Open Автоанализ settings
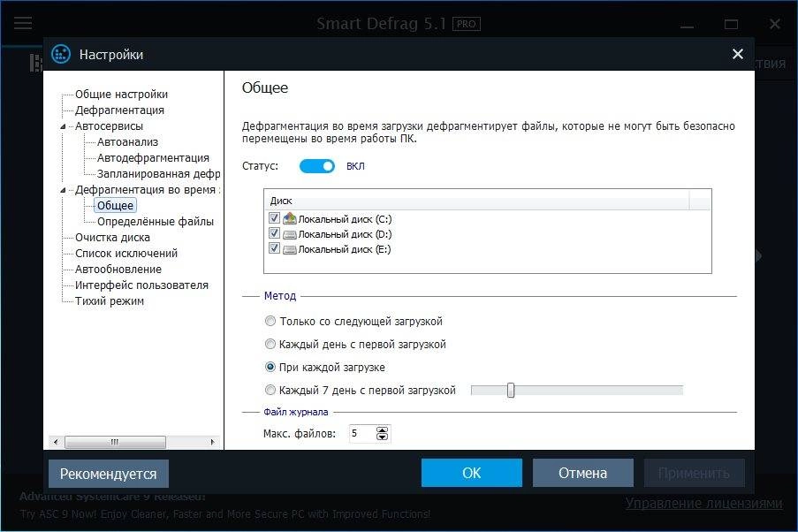The width and height of the screenshot is (798, 532). point(127,142)
